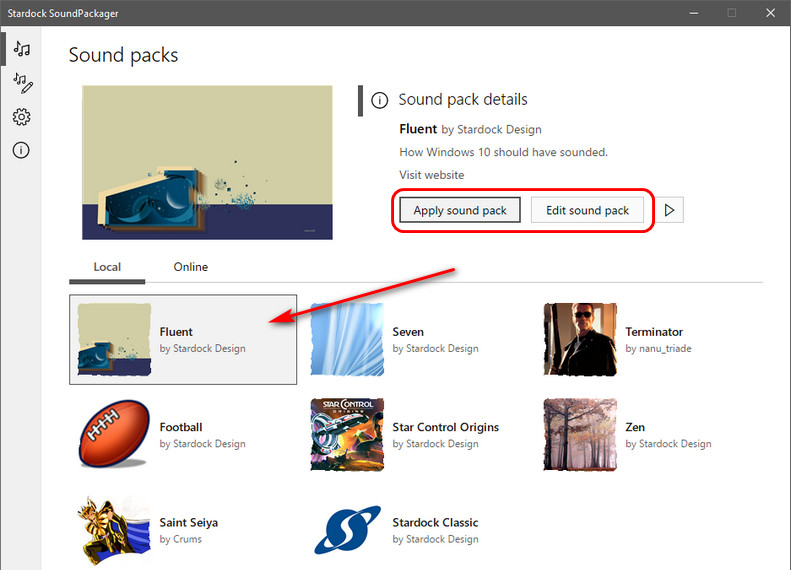
Task: Select the Football sound pack icon
Action: click(114, 435)
